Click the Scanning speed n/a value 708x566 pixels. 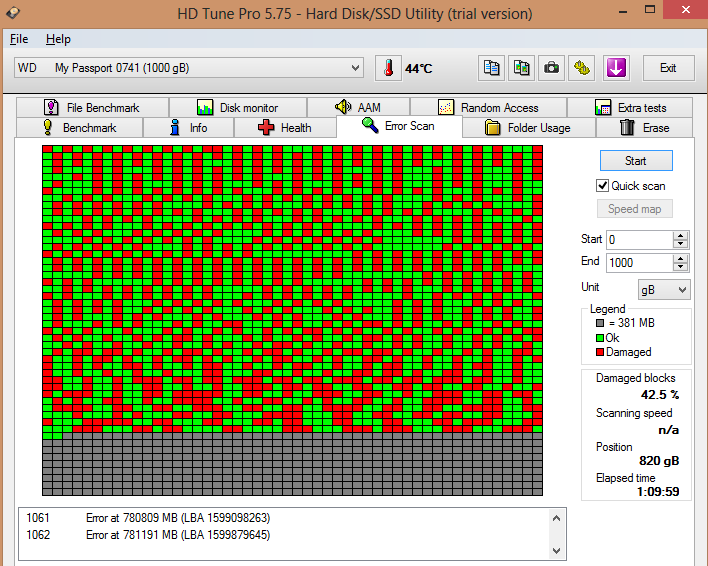point(668,429)
